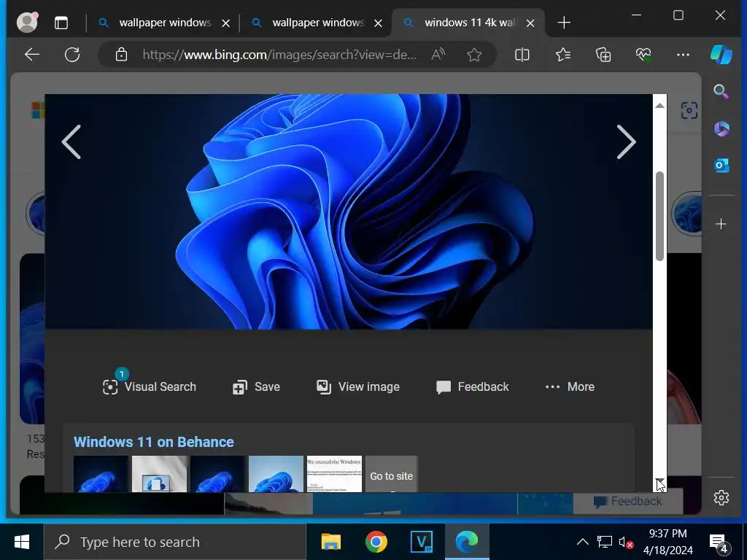This screenshot has width=747, height=560.
Task: Open the Microsoft 365 sidebar icon
Action: pos(721,128)
